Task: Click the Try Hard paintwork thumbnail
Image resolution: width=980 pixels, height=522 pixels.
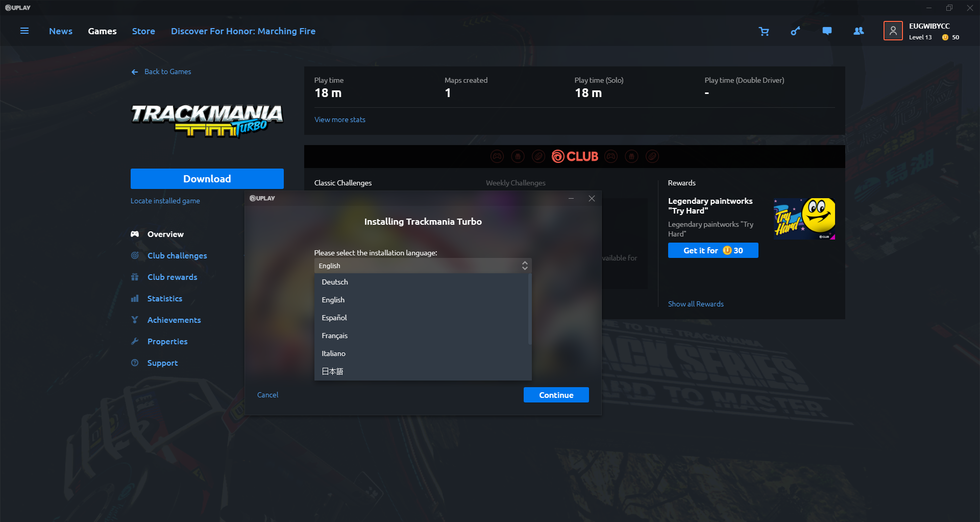Action: (x=804, y=219)
